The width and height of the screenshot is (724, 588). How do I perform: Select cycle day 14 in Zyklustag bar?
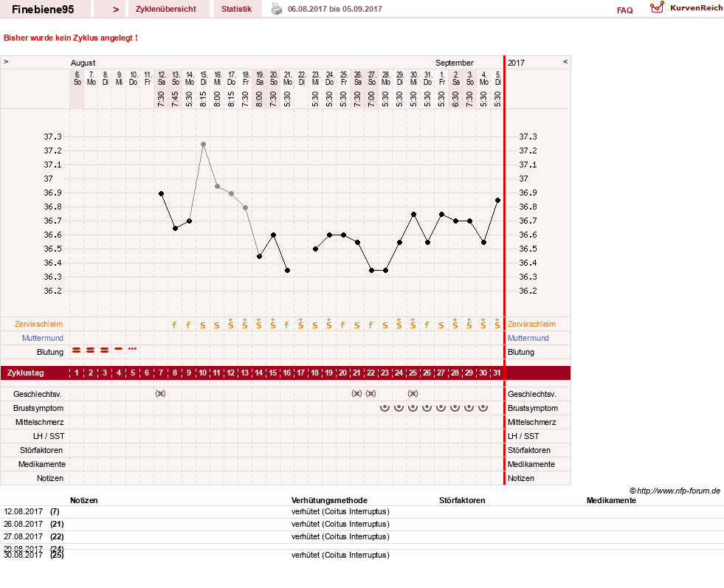click(258, 373)
